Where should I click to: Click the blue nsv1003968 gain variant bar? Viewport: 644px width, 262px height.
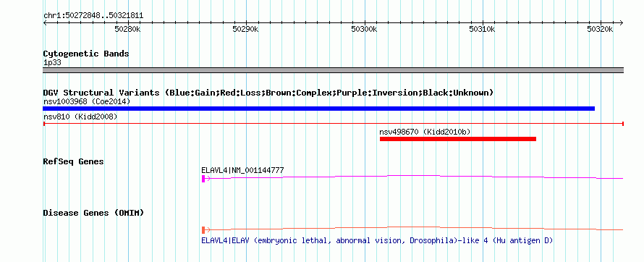point(318,109)
